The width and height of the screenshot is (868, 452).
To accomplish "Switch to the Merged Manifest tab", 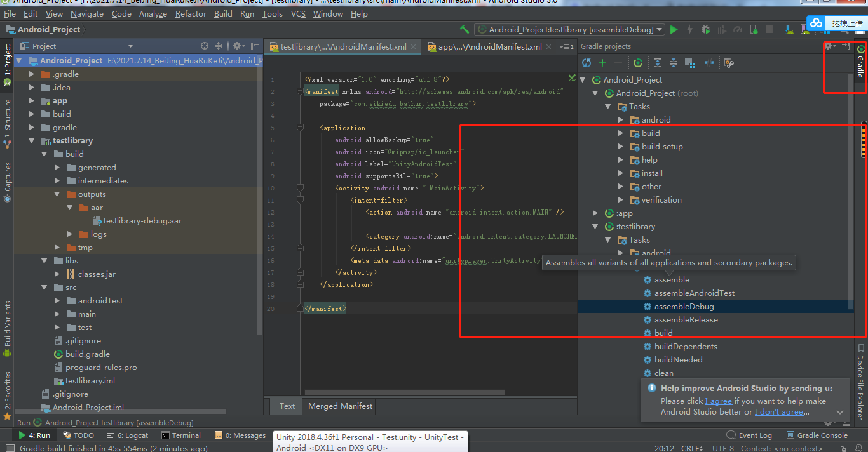I will coord(341,406).
